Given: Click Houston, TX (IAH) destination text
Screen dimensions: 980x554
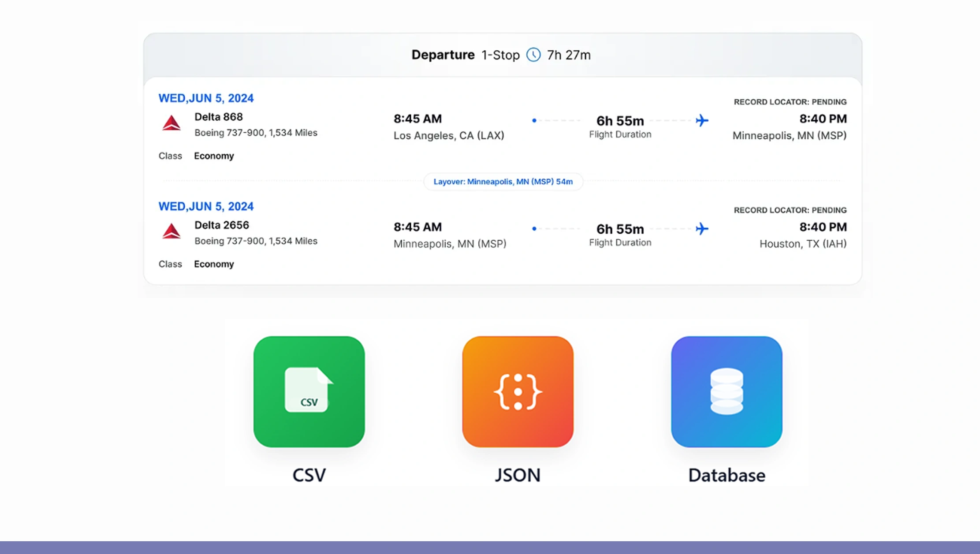Looking at the screenshot, I should (802, 244).
